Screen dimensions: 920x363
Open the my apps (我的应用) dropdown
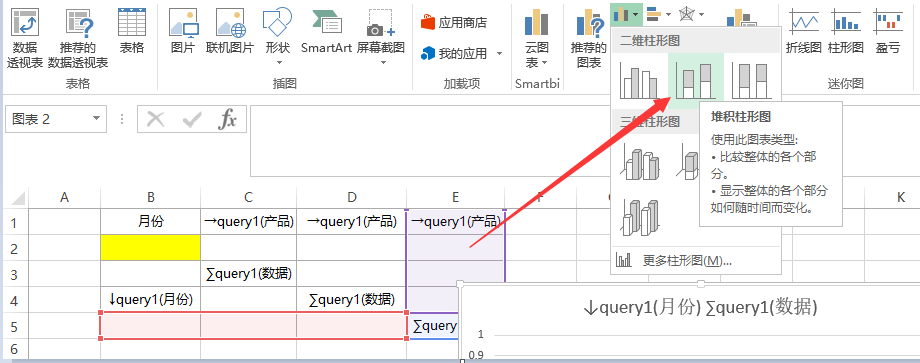tap(462, 54)
